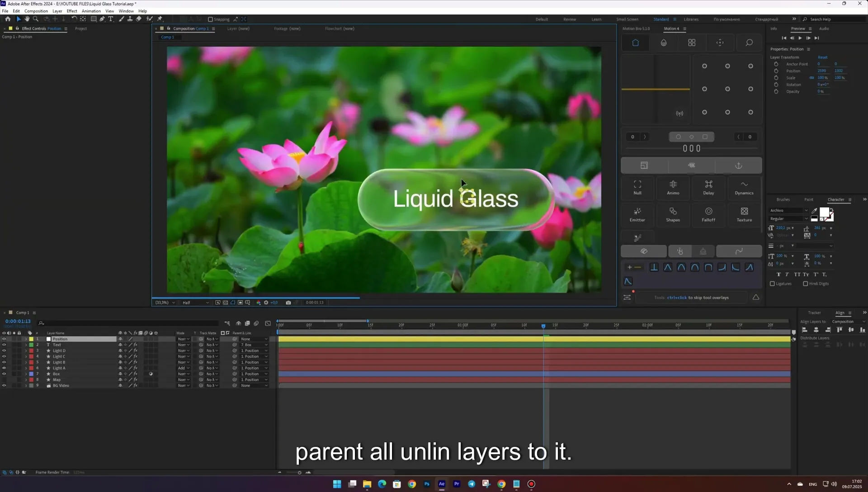Switch to the Project panel tab
868x492 pixels.
pos(81,28)
